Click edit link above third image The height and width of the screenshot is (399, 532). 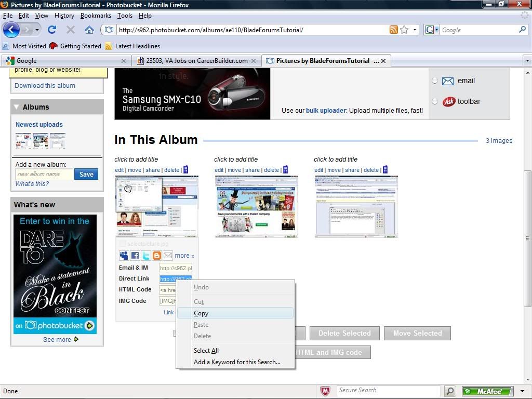coord(318,170)
